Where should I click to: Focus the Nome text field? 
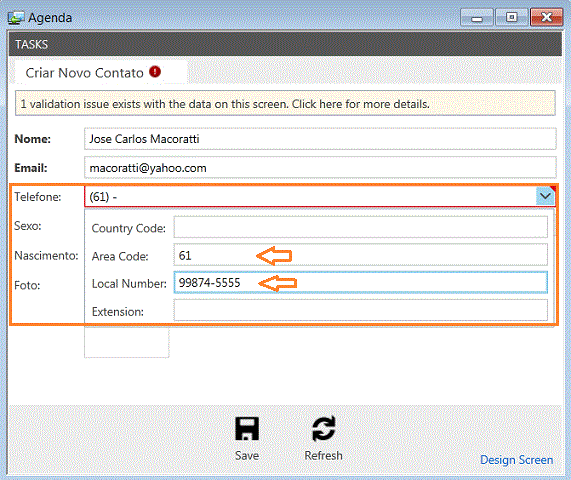coord(320,139)
